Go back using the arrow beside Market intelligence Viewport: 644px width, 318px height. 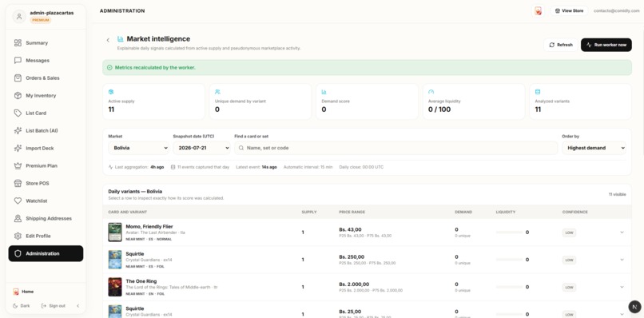tap(108, 40)
